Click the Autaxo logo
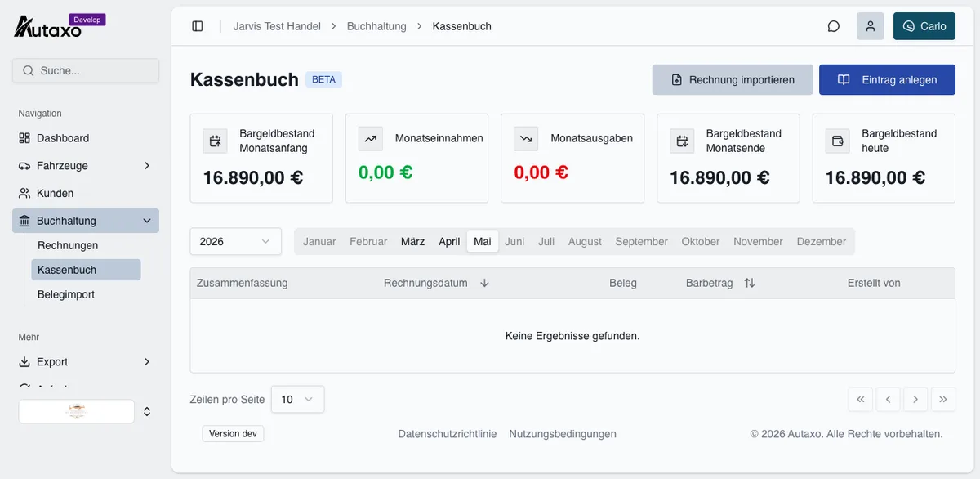The width and height of the screenshot is (980, 479). (48, 29)
